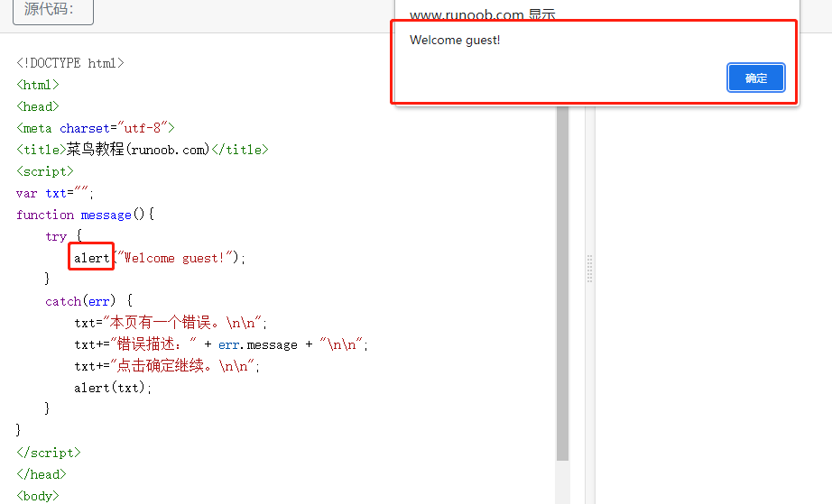Click the 源代码: button
Viewport: 832px width, 504px height.
point(53,11)
